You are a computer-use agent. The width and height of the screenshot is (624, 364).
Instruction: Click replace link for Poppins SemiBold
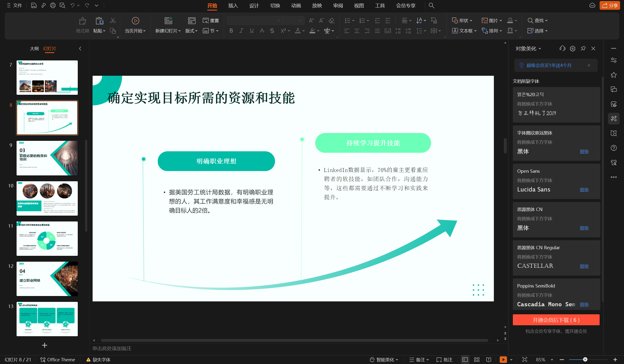click(584, 304)
